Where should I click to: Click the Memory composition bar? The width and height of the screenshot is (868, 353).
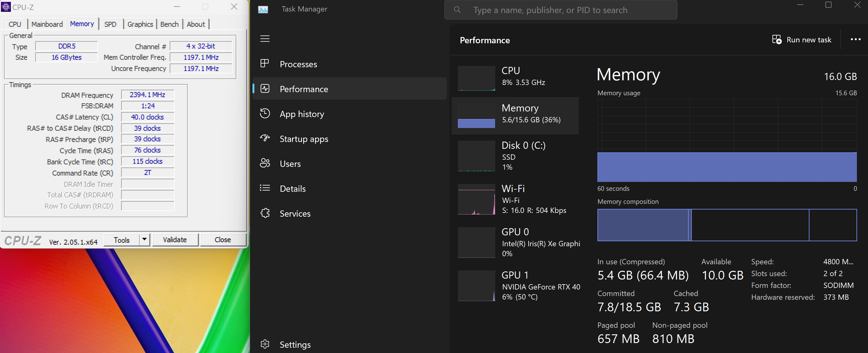[727, 225]
